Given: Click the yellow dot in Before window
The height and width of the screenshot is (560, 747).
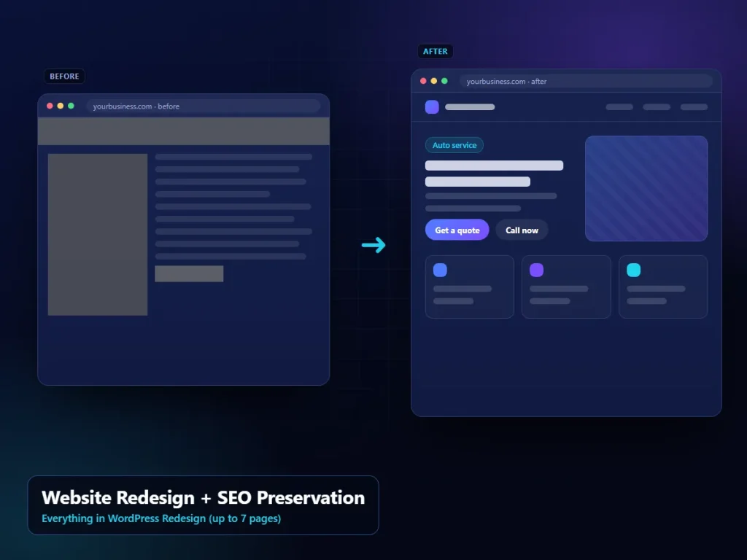Looking at the screenshot, I should 60,106.
